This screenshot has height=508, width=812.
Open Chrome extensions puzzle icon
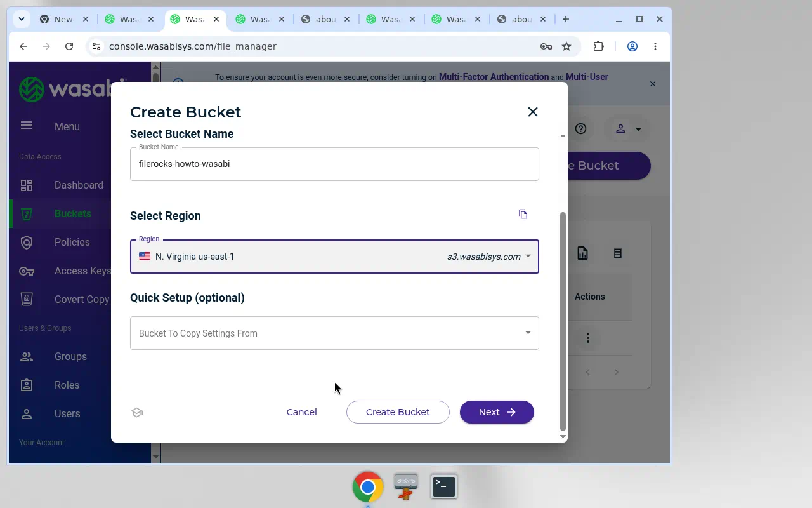[x=598, y=46]
